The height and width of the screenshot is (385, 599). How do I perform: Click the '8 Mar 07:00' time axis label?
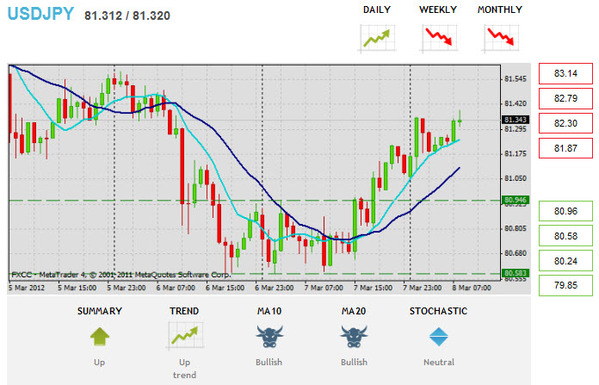pos(472,288)
